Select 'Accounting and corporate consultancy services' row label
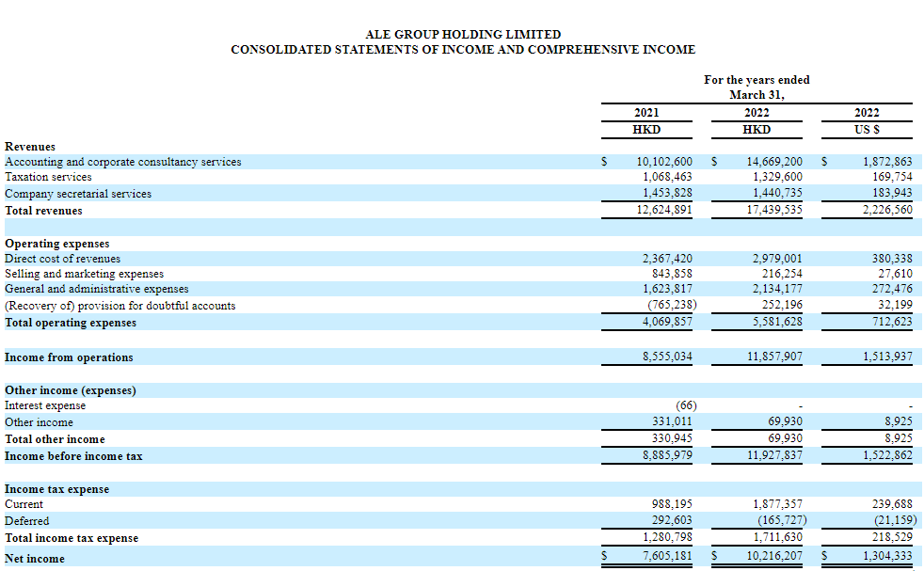This screenshot has width=924, height=571. [123, 162]
